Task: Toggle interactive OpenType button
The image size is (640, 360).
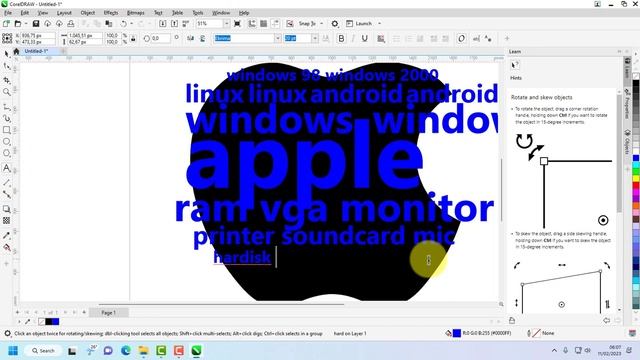Action: 461,38
